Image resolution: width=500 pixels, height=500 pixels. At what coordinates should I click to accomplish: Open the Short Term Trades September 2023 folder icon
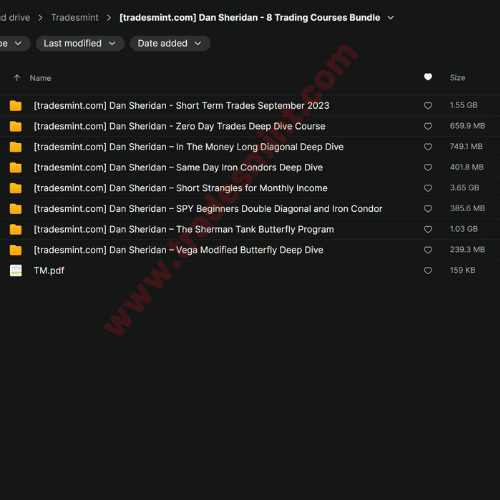(x=16, y=106)
